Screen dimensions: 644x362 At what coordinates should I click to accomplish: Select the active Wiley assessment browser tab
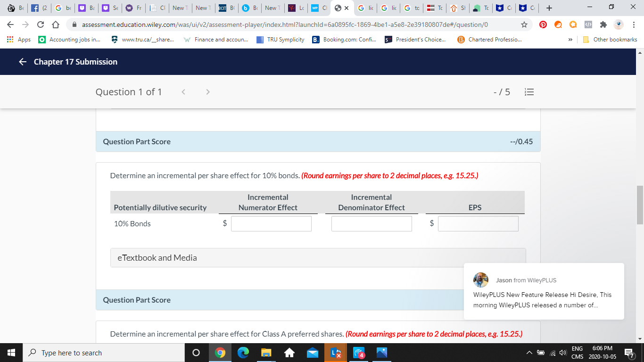pos(338,8)
